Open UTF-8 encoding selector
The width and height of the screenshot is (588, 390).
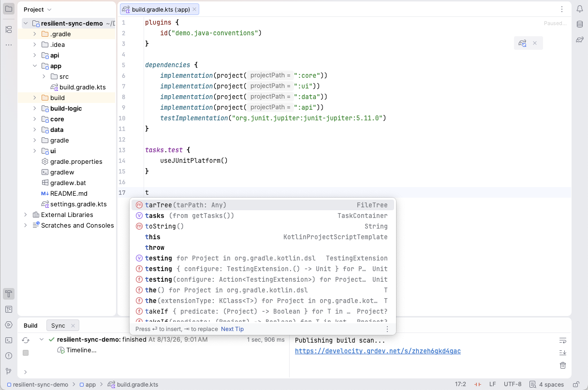(513, 385)
